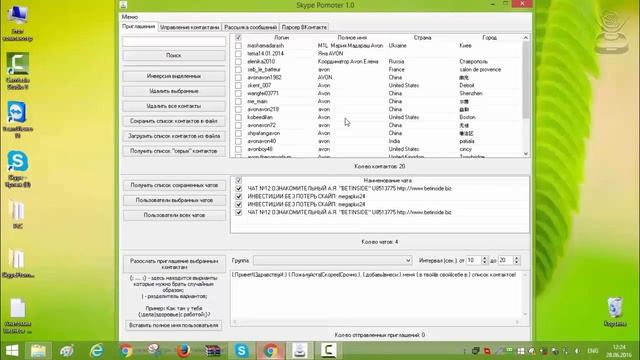
Task: Click the Пользователи всех чатов button
Action: [174, 215]
